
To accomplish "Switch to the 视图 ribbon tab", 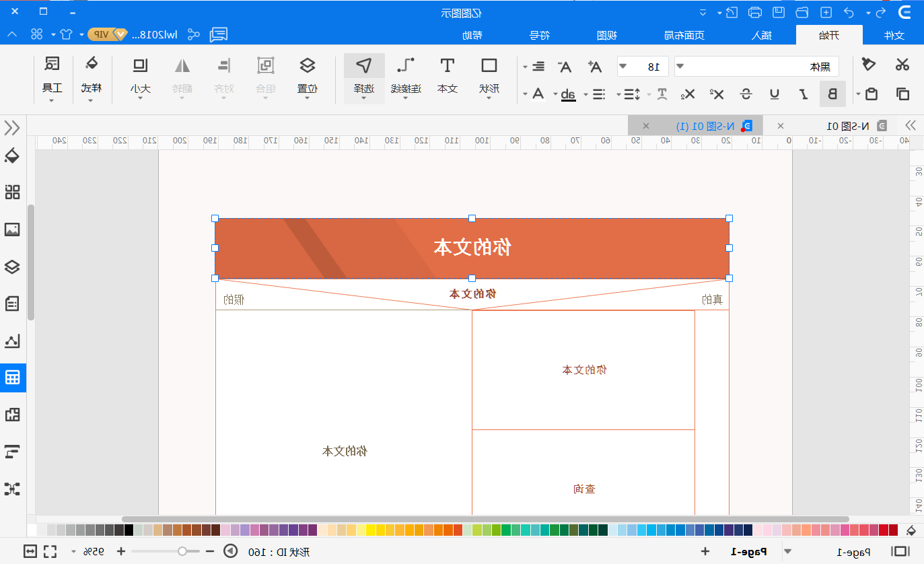I will pos(608,35).
